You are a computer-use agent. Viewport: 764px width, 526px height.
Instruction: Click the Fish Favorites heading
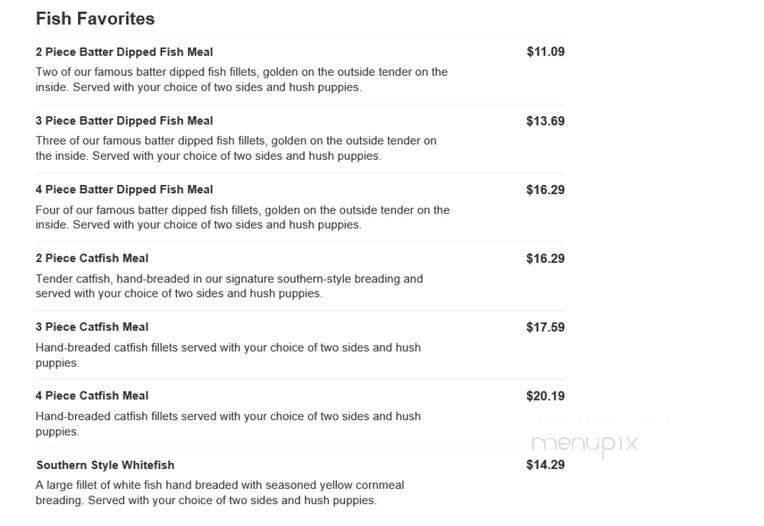(95, 19)
